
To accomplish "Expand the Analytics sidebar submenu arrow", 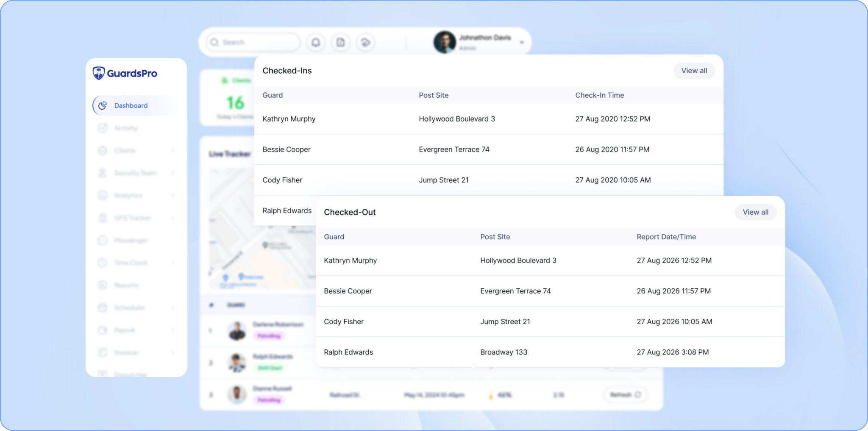I will pos(173,196).
